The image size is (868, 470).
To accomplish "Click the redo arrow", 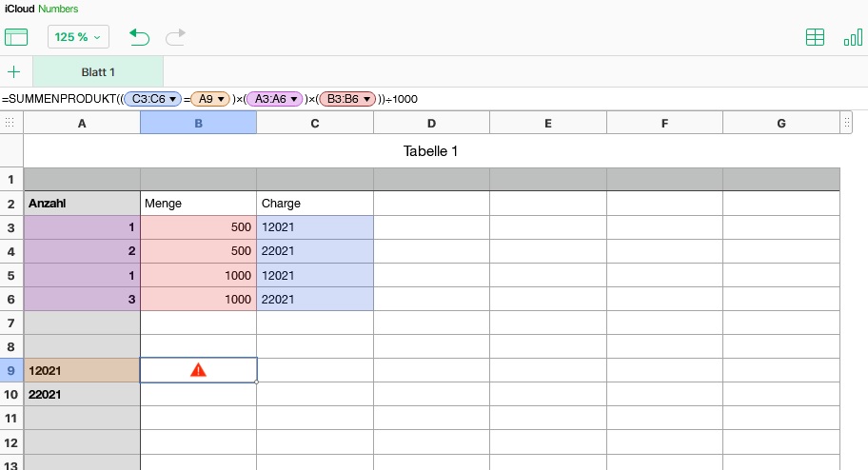I will 176,37.
